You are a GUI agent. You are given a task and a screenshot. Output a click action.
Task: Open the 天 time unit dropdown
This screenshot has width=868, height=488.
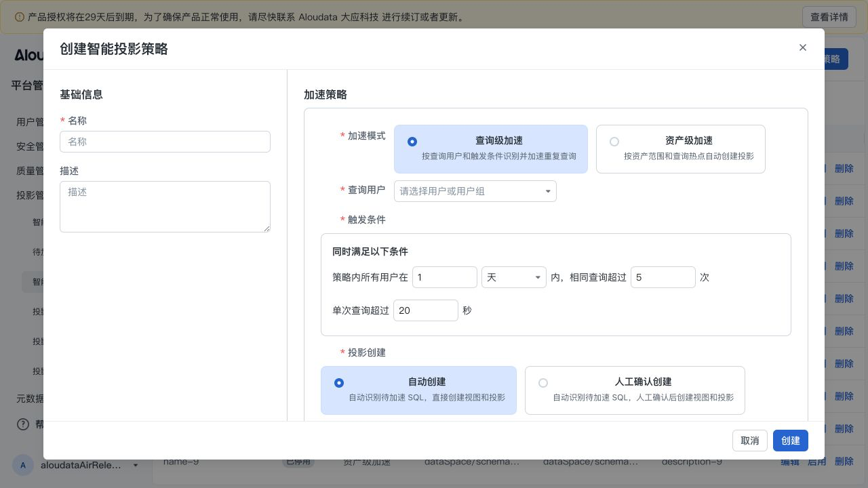coord(514,277)
